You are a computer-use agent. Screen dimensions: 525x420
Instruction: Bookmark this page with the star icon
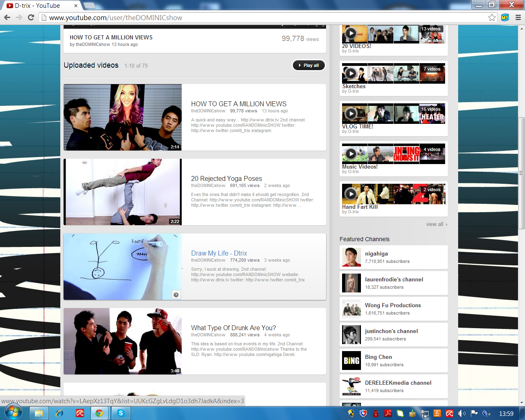(492, 17)
